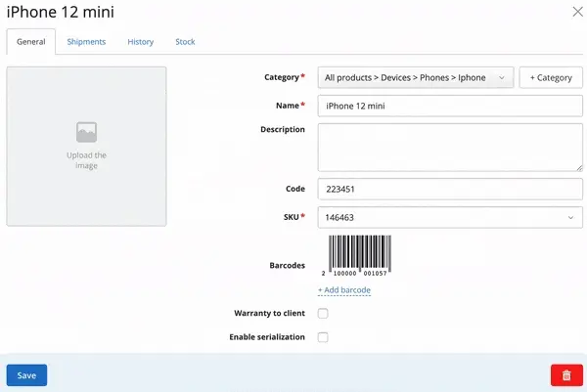Close the iPhone 12 mini dialog
The width and height of the screenshot is (587, 392).
(x=577, y=12)
